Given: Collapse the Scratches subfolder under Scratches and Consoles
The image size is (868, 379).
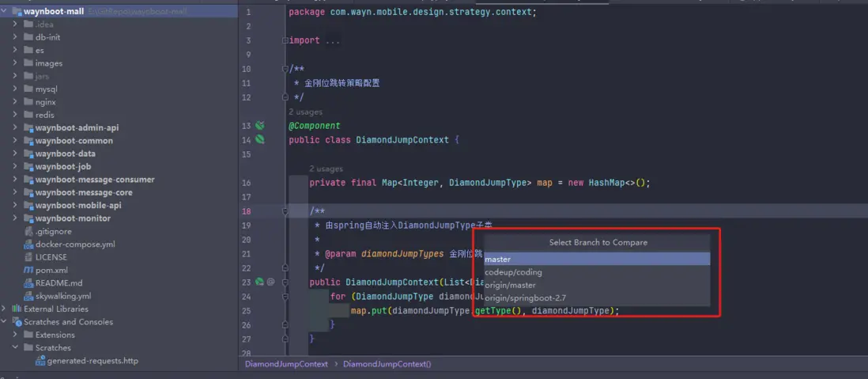Looking at the screenshot, I should click(16, 347).
